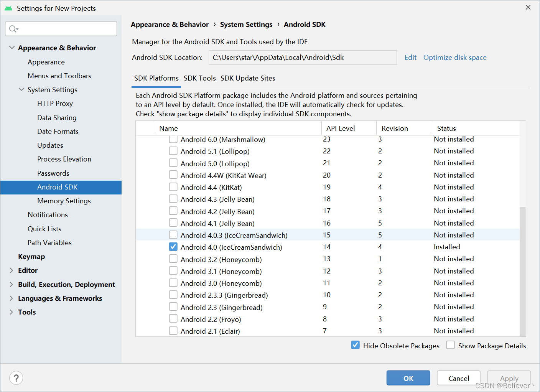Click the Apply button

(x=509, y=378)
